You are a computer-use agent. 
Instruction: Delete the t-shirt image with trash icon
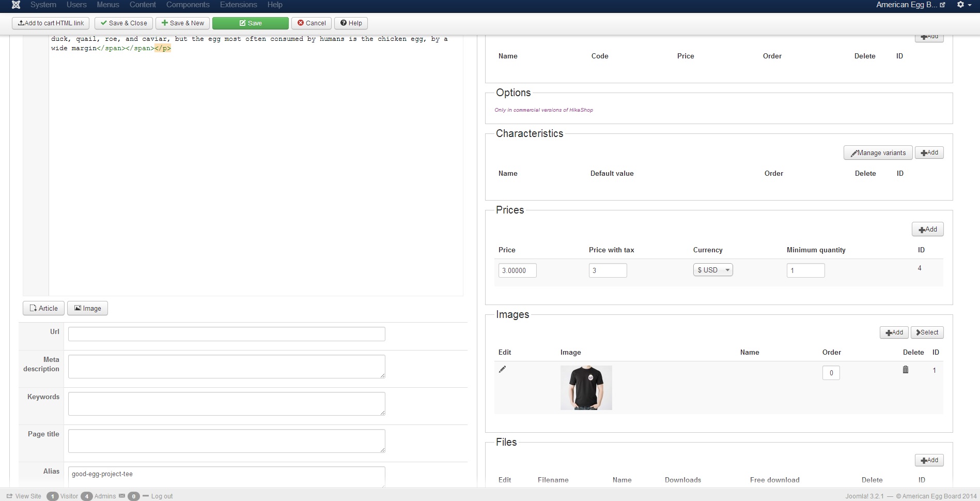tap(906, 369)
